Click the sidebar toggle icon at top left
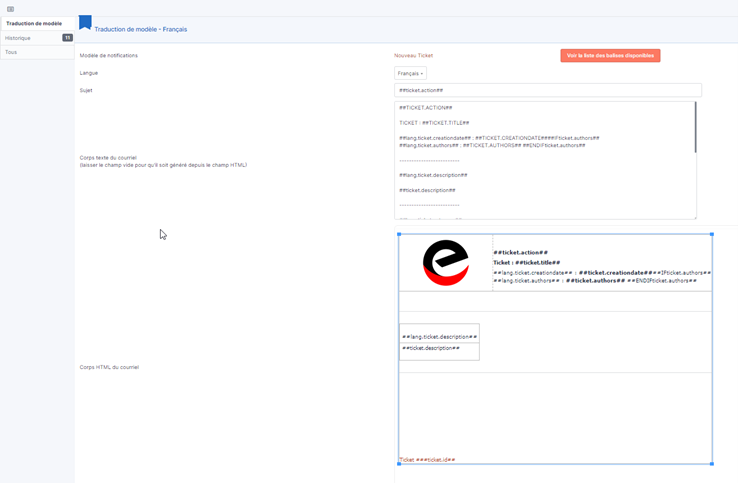 click(10, 9)
